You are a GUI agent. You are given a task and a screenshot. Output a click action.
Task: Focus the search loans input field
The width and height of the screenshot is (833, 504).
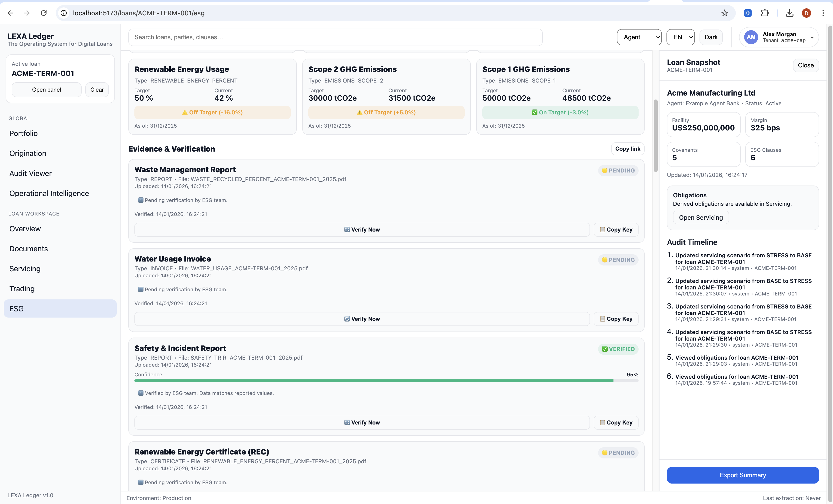click(x=335, y=37)
